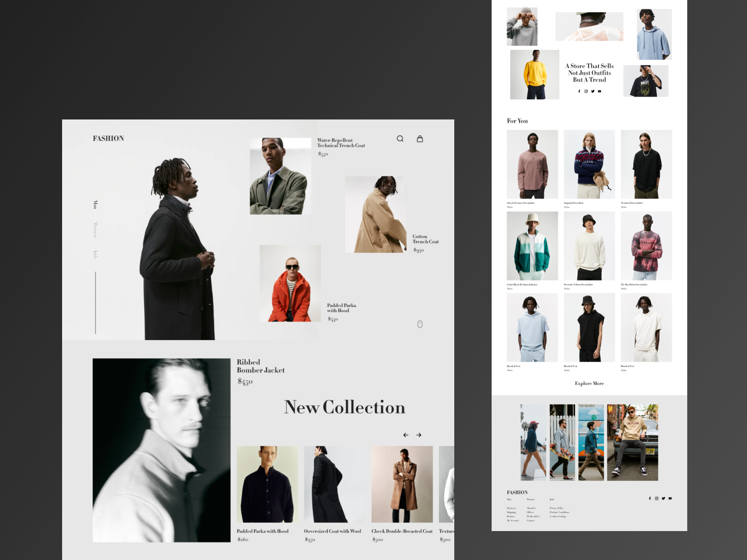This screenshot has height=560, width=747.
Task: Open the YouTube icon in the footer
Action: click(670, 498)
